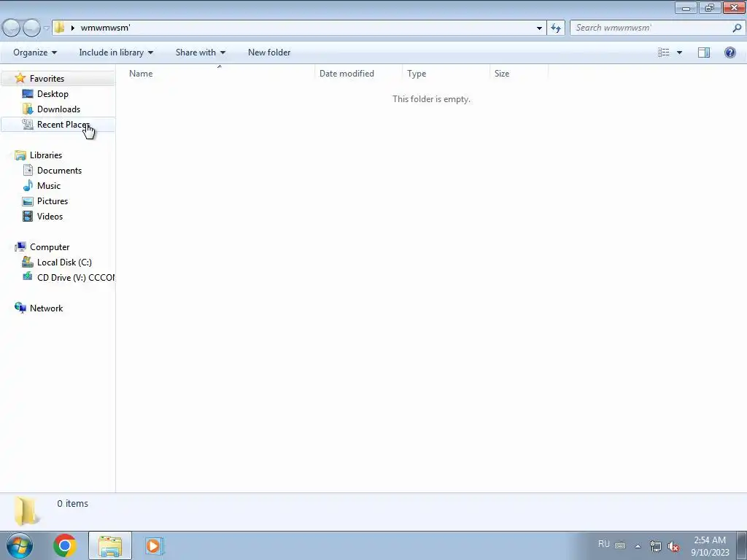Open CD Drive (V:) in navigation pane

pos(76,278)
